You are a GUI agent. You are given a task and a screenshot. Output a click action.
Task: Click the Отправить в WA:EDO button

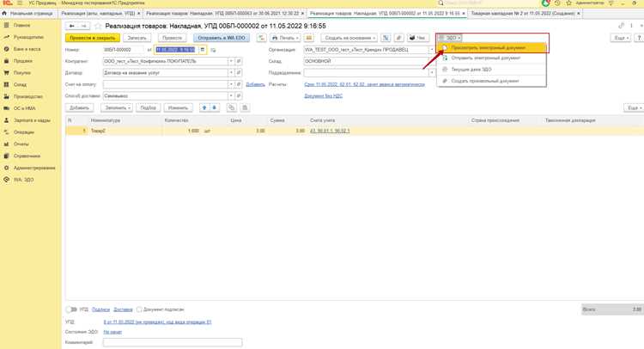pyautogui.click(x=222, y=38)
